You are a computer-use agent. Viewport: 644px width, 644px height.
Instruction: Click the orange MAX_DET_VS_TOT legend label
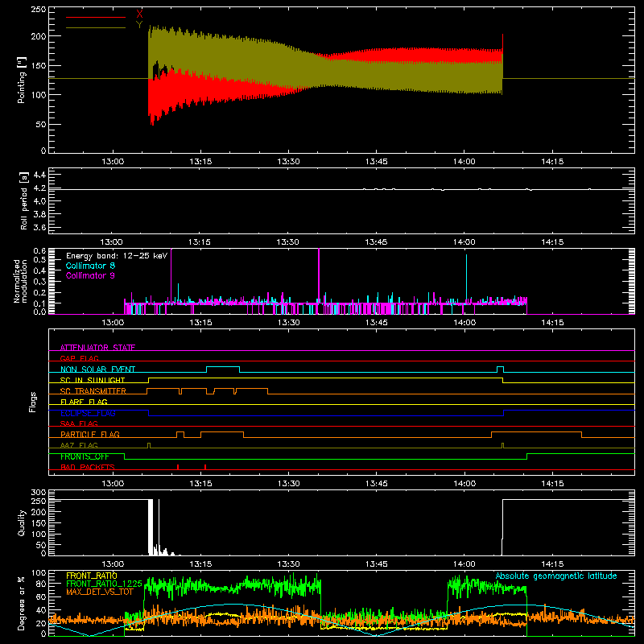coord(100,592)
